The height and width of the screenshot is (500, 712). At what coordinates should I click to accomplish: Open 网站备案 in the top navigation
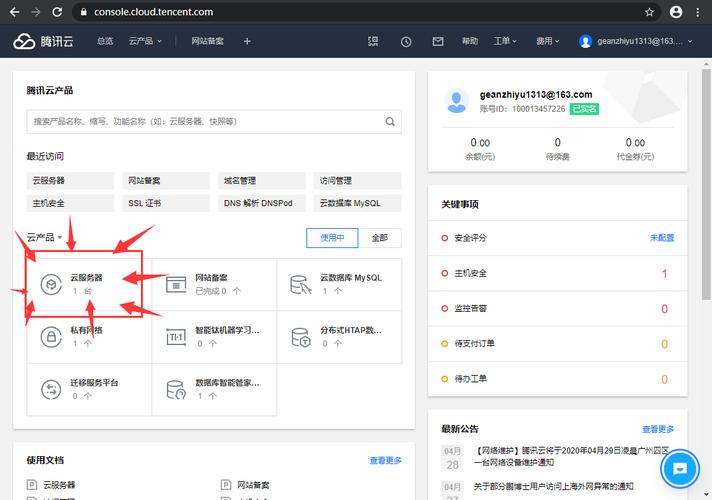(x=207, y=41)
